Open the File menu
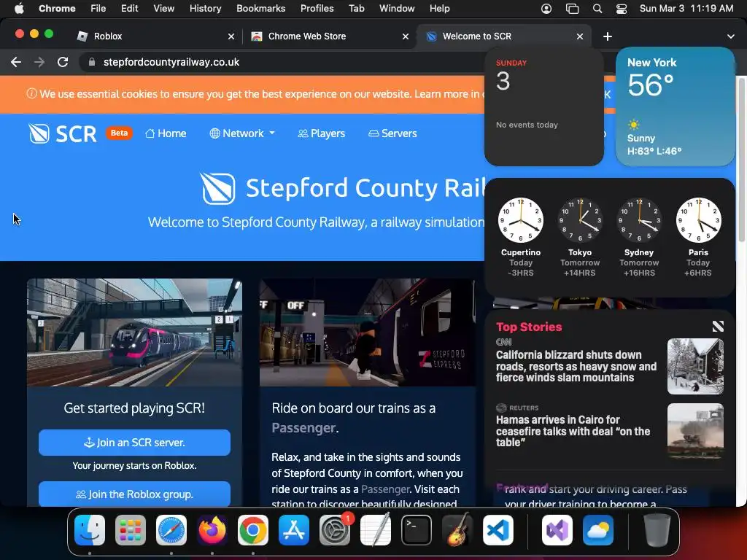 98,9
